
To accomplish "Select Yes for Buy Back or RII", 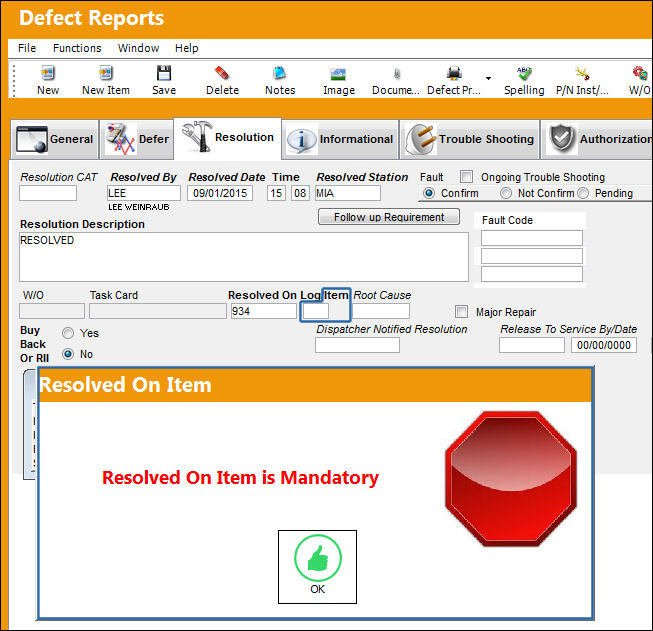I will [x=68, y=333].
